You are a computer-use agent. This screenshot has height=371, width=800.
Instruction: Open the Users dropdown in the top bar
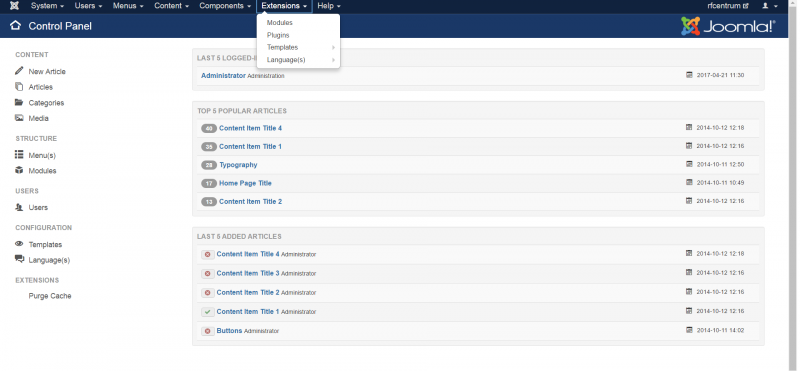88,6
